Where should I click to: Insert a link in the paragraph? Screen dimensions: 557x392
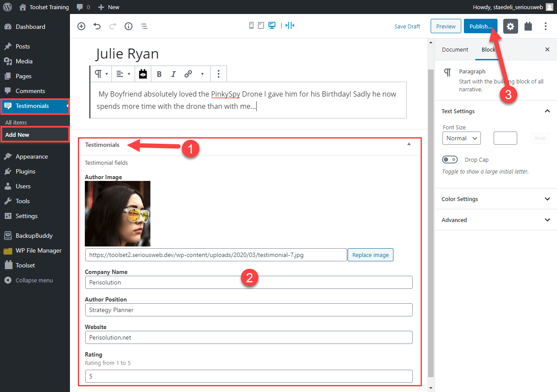tap(188, 74)
